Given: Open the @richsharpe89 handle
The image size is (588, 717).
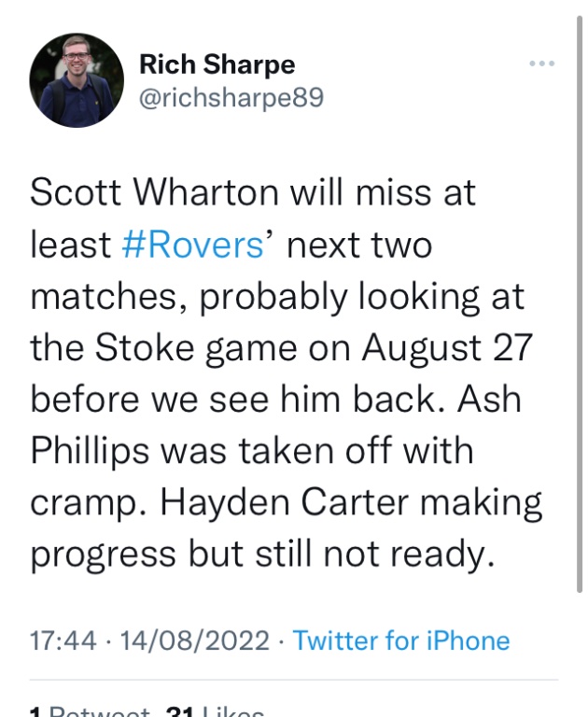Looking at the screenshot, I should click(x=231, y=97).
